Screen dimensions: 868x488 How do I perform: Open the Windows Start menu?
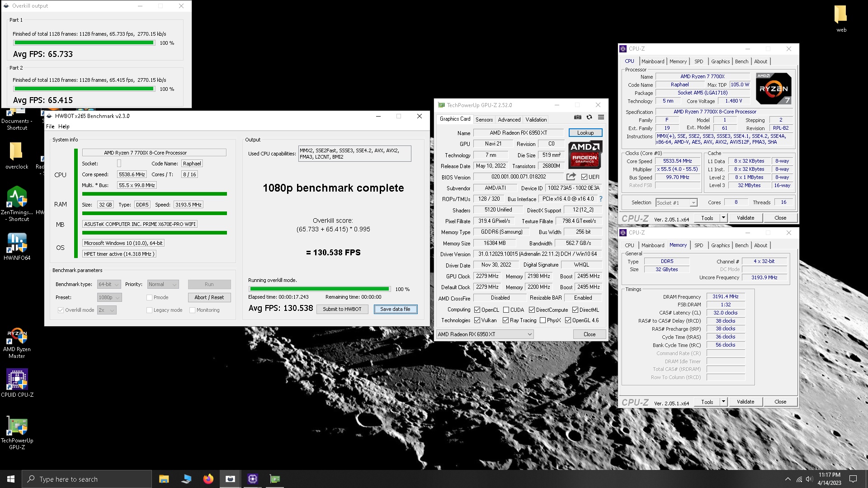point(11,479)
